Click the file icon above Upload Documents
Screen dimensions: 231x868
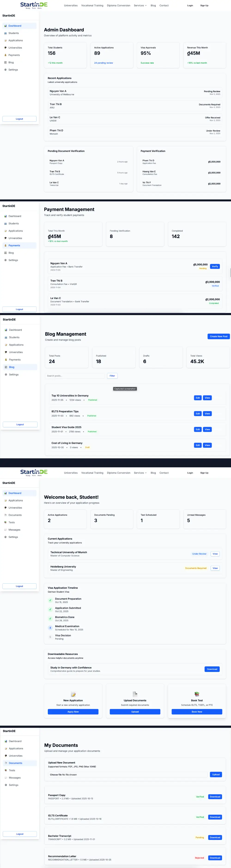[x=135, y=694]
